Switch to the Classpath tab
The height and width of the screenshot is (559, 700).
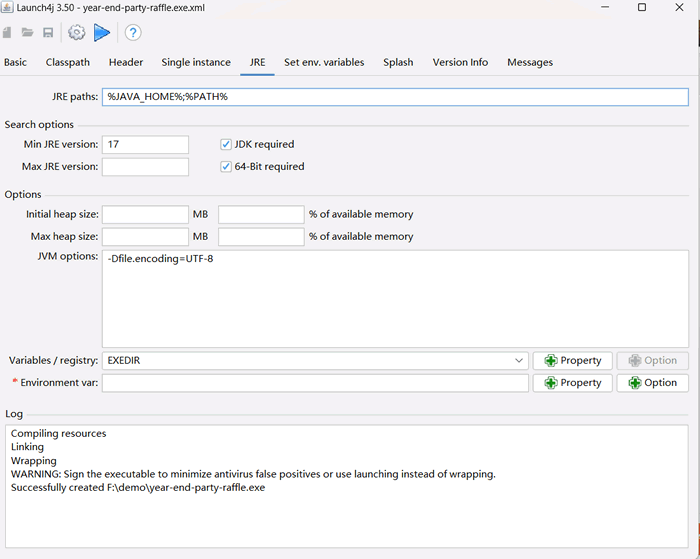tap(67, 62)
